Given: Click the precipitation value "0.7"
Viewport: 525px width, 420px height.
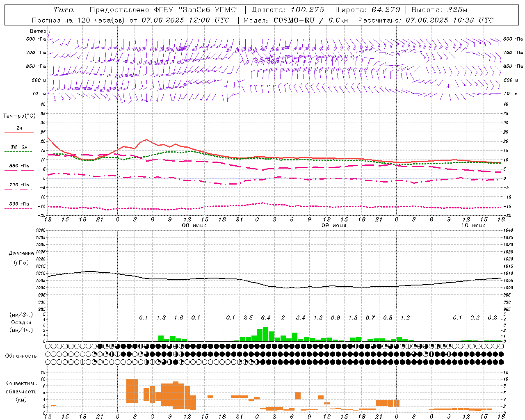Looking at the screenshot, I should [370, 317].
